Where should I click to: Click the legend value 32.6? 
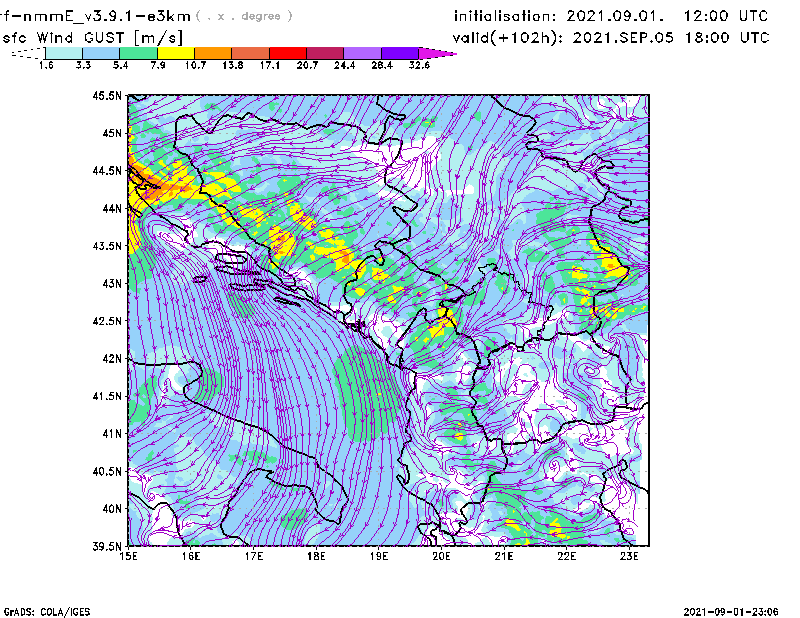tap(419, 65)
